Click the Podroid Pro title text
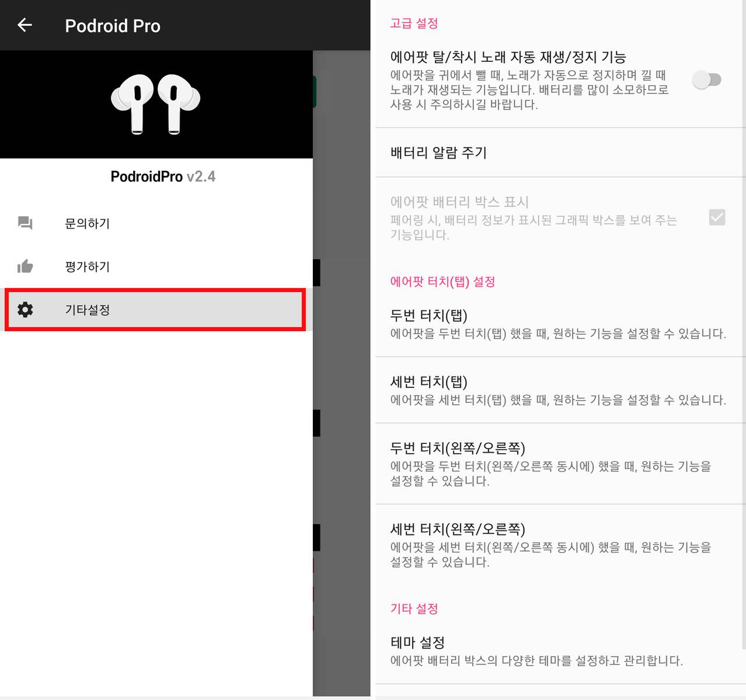 (113, 26)
